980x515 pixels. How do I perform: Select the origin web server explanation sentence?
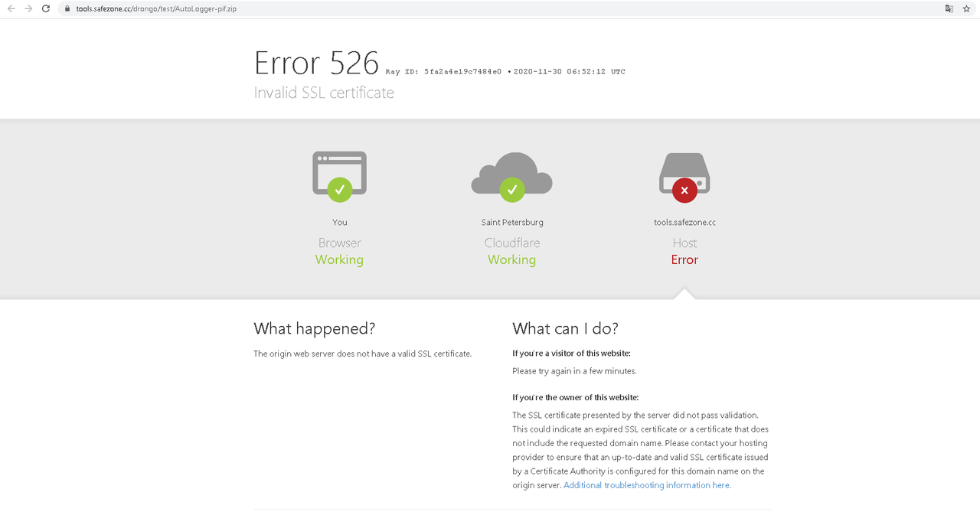[363, 354]
